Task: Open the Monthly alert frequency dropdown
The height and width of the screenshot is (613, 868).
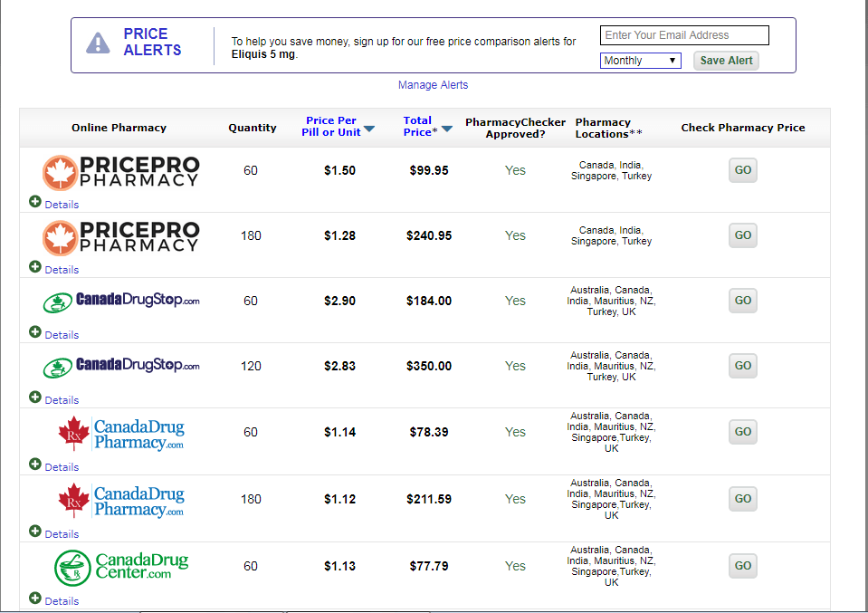Action: (641, 61)
